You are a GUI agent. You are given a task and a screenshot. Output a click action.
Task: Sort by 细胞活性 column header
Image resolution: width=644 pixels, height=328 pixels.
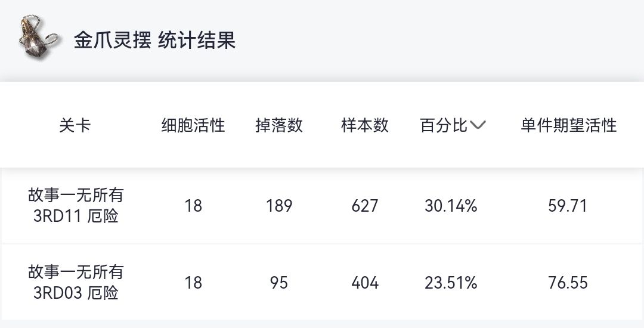(x=193, y=125)
